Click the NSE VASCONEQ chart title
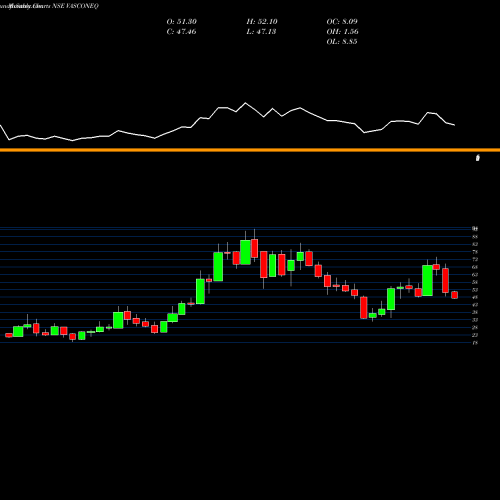The image size is (500, 500). click(x=75, y=6)
